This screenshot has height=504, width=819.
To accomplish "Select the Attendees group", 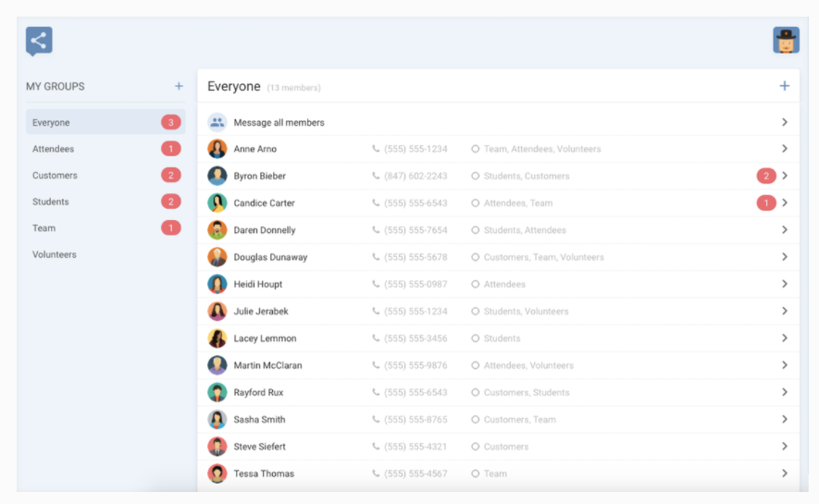I will pyautogui.click(x=105, y=149).
